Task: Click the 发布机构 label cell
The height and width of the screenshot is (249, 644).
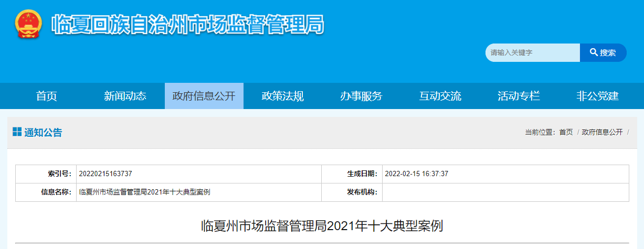Action: point(352,192)
